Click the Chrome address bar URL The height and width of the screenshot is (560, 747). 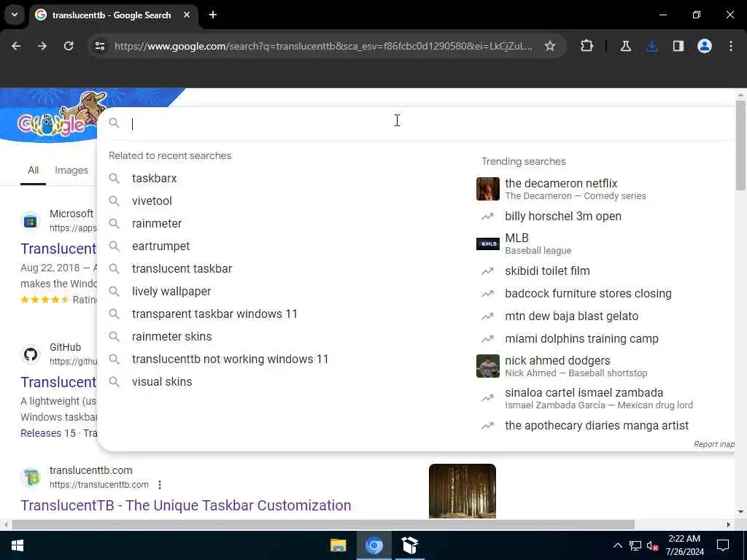click(323, 46)
